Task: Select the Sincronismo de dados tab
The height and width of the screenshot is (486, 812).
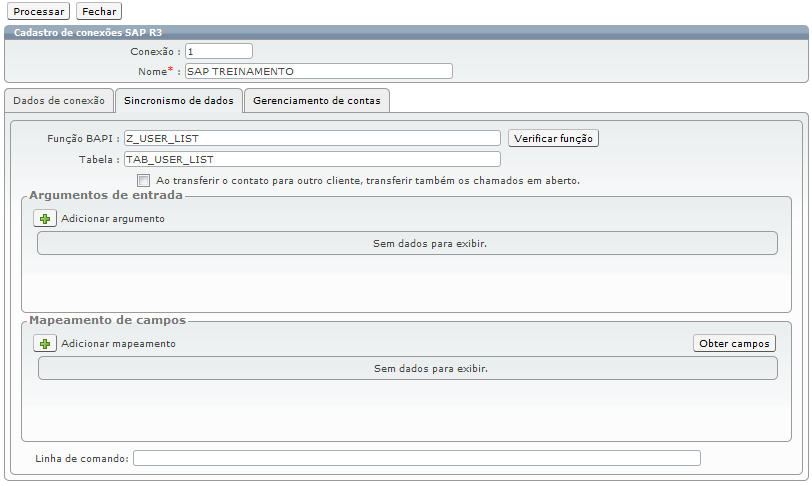Action: 179,101
